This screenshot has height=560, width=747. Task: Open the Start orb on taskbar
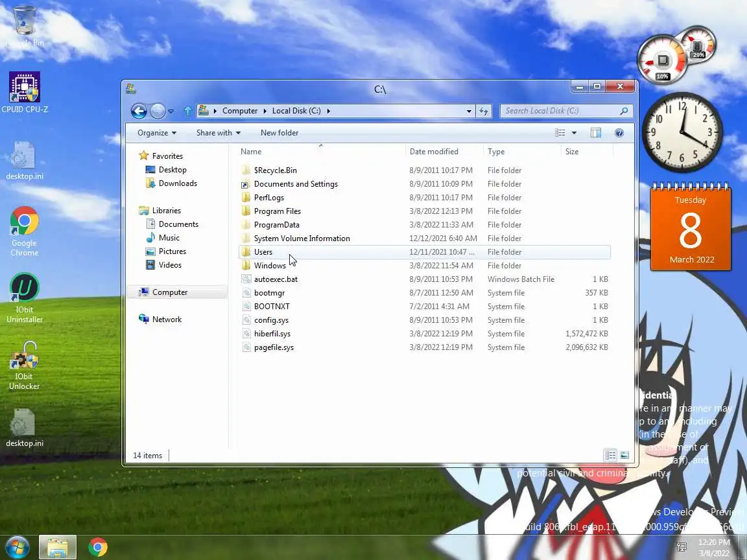(18, 547)
